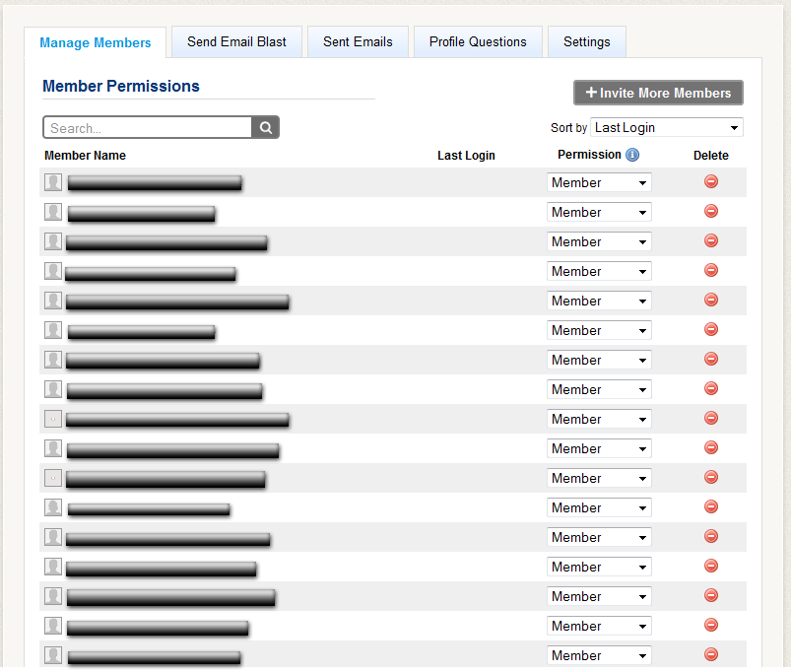Viewport: 791px width, 672px height.
Task: Delete the first member in the list
Action: click(711, 182)
